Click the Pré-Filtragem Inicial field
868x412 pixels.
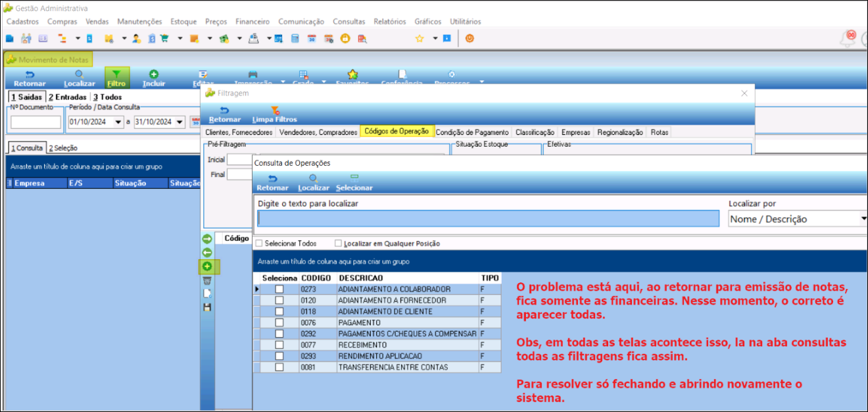tap(241, 160)
